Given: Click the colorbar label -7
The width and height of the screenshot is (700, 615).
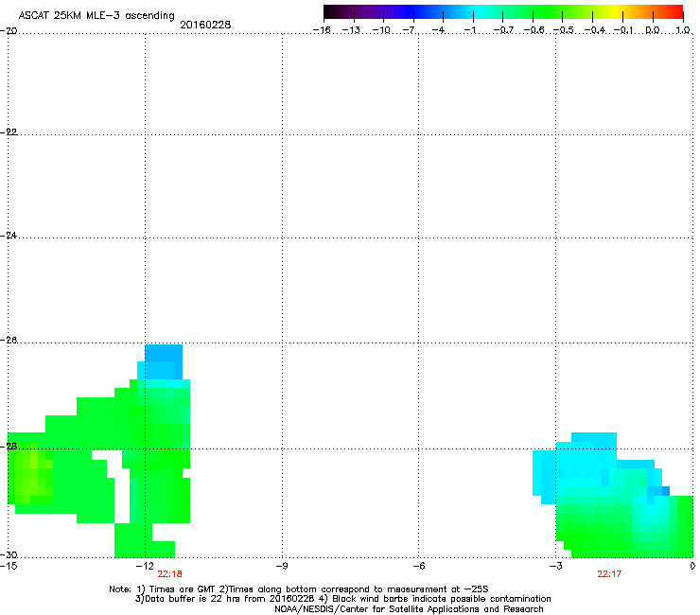Looking at the screenshot, I should point(409,30).
